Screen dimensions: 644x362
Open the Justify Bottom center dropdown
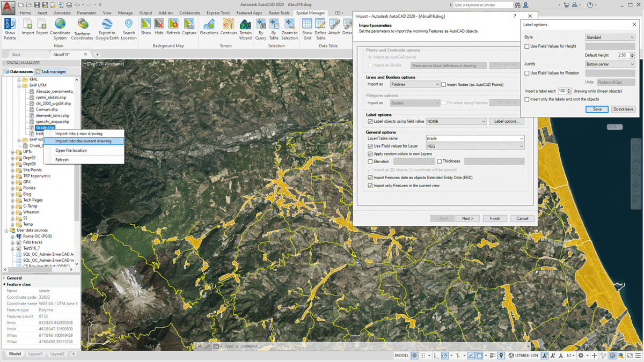(610, 64)
